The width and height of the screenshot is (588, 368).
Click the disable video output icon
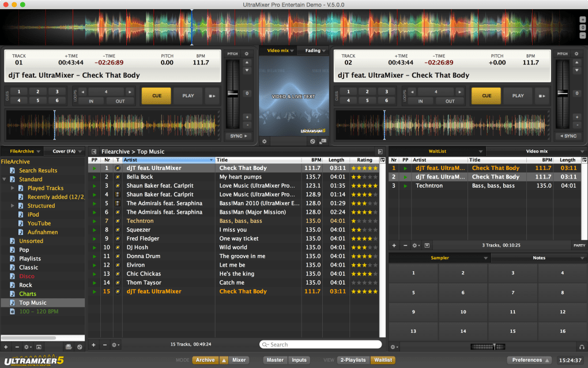(x=312, y=141)
